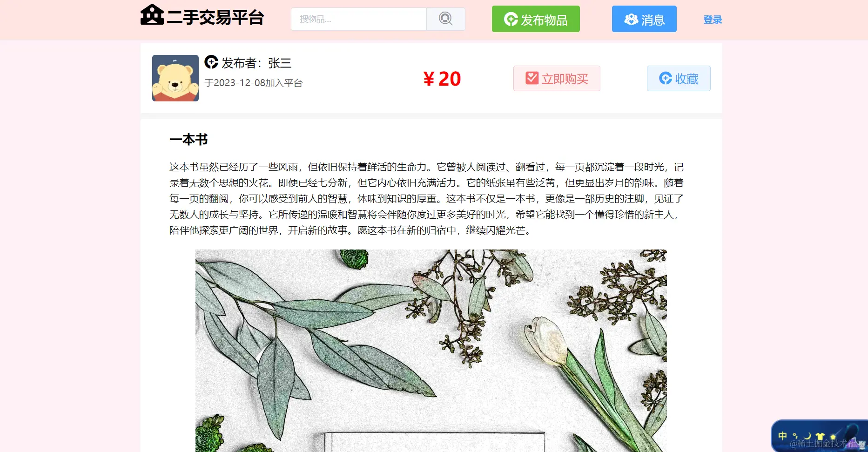
Task: Toggle the punctuation mode in IME bar
Action: coord(795,436)
